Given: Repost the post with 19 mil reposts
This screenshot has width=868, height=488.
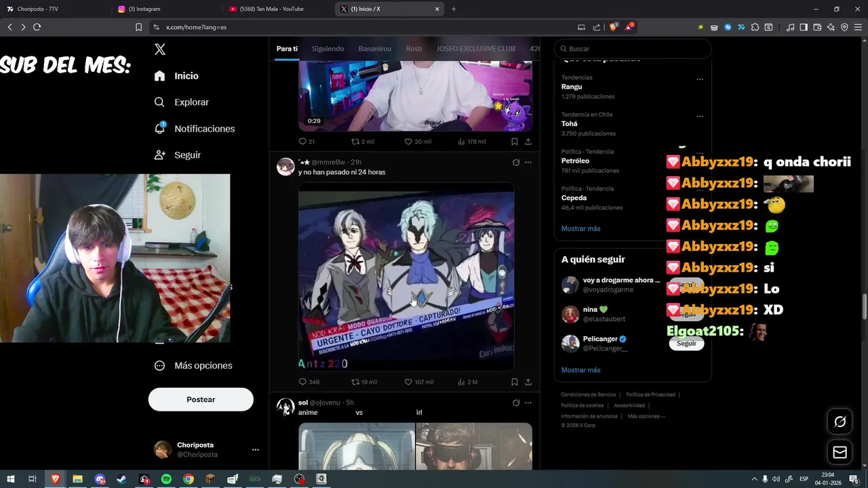Looking at the screenshot, I should (363, 382).
